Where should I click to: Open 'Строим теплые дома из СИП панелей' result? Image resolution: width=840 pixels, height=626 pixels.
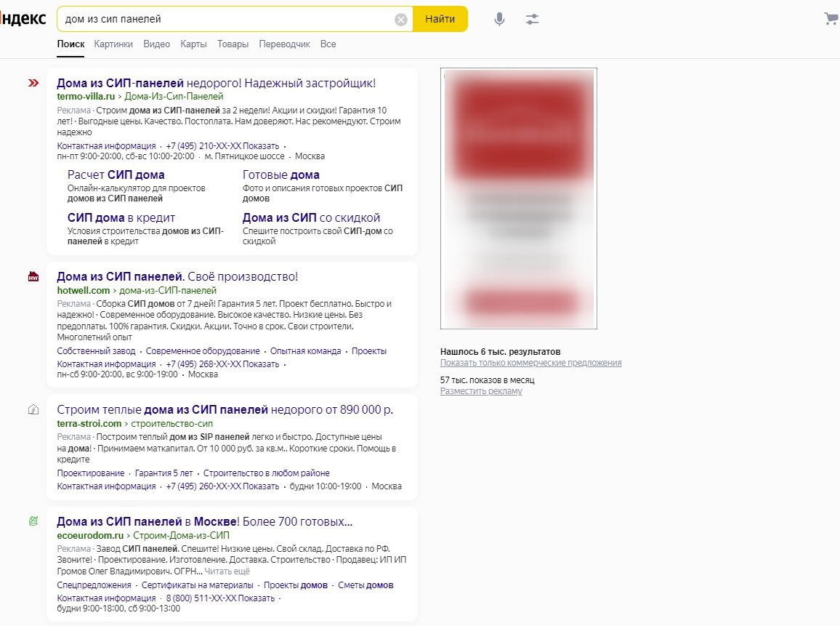click(225, 409)
